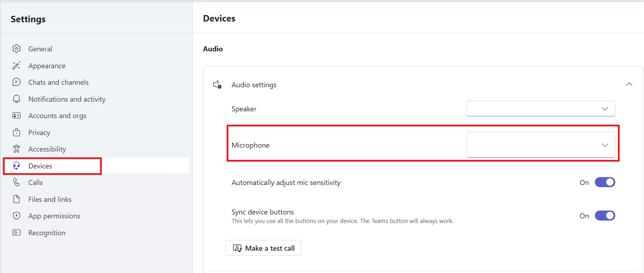Open the Recognition settings page
The height and width of the screenshot is (273, 644).
(x=47, y=233)
